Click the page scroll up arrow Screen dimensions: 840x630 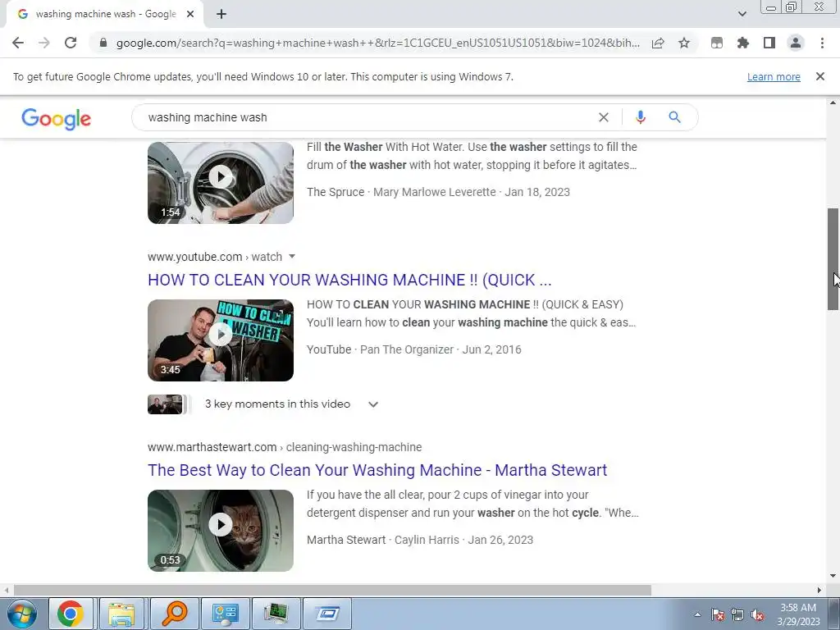(x=833, y=103)
